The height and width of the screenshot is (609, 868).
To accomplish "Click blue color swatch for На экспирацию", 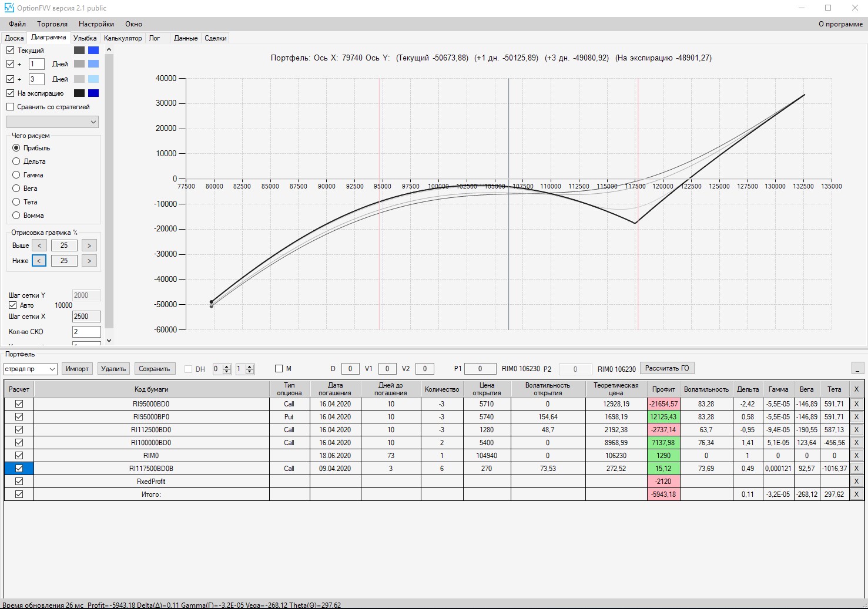I will 93,93.
